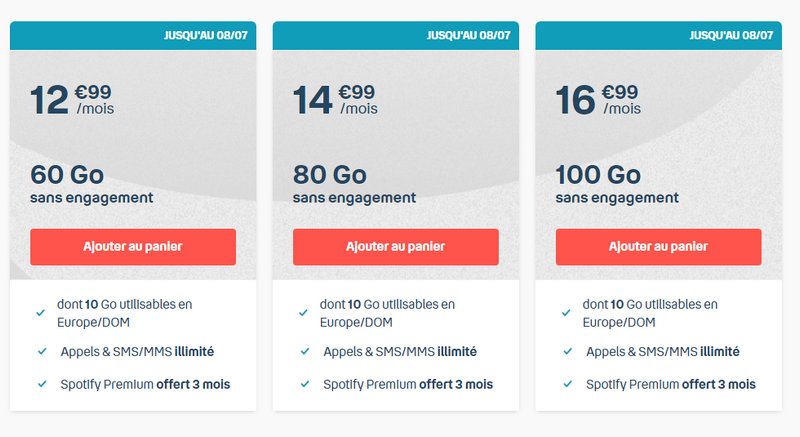Screen dimensions: 800x437
Task: Add the 60 Go plan to cart
Action: tap(133, 246)
